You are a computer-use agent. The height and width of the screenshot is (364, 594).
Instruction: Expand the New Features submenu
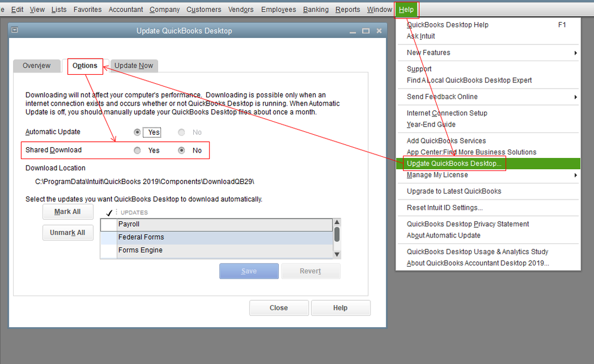point(488,53)
